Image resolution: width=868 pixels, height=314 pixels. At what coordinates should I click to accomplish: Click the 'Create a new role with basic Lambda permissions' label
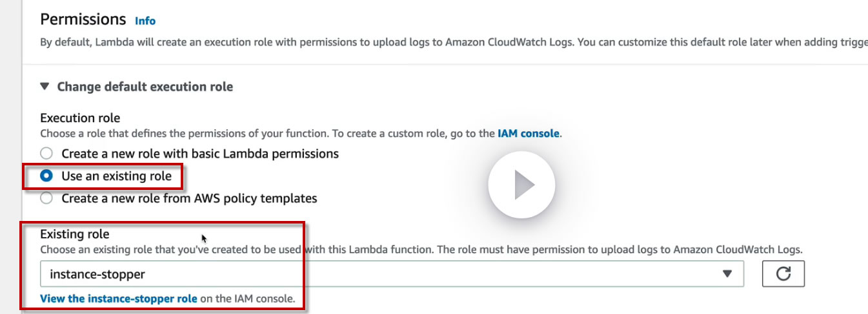[x=200, y=154]
